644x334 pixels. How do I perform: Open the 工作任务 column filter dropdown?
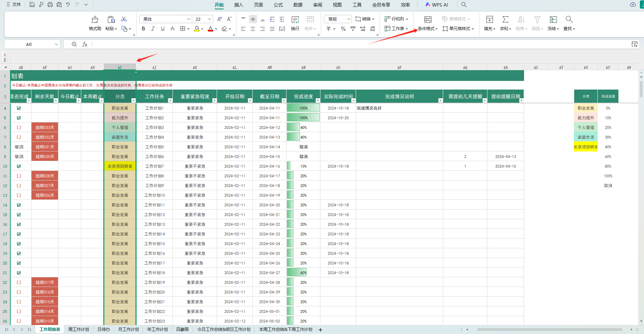170,101
